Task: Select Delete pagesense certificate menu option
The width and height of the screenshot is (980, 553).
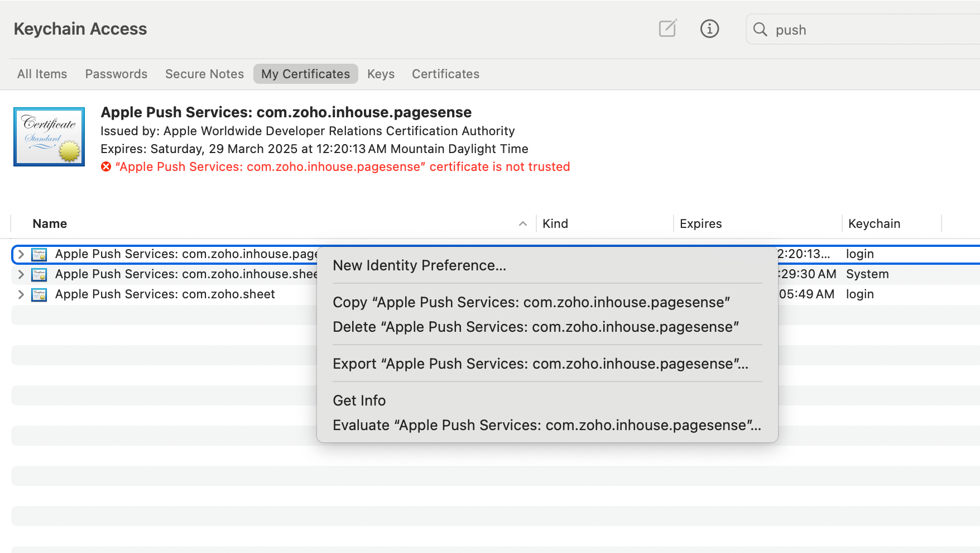Action: coord(535,327)
